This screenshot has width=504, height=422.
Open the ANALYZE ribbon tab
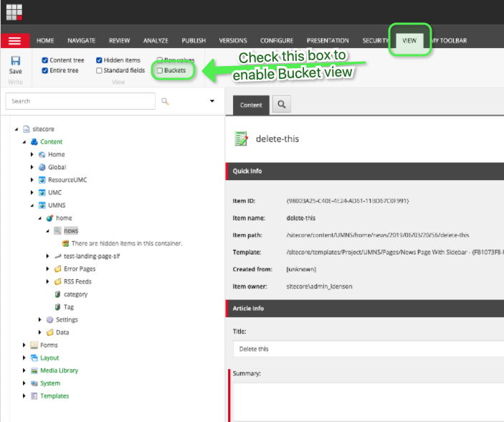pyautogui.click(x=156, y=41)
